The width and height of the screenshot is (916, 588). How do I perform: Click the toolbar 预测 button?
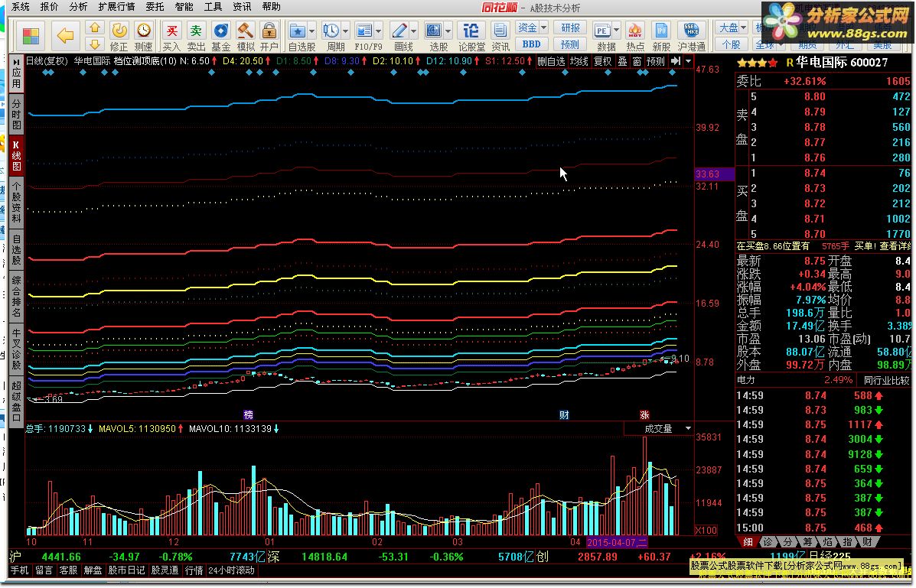point(570,44)
